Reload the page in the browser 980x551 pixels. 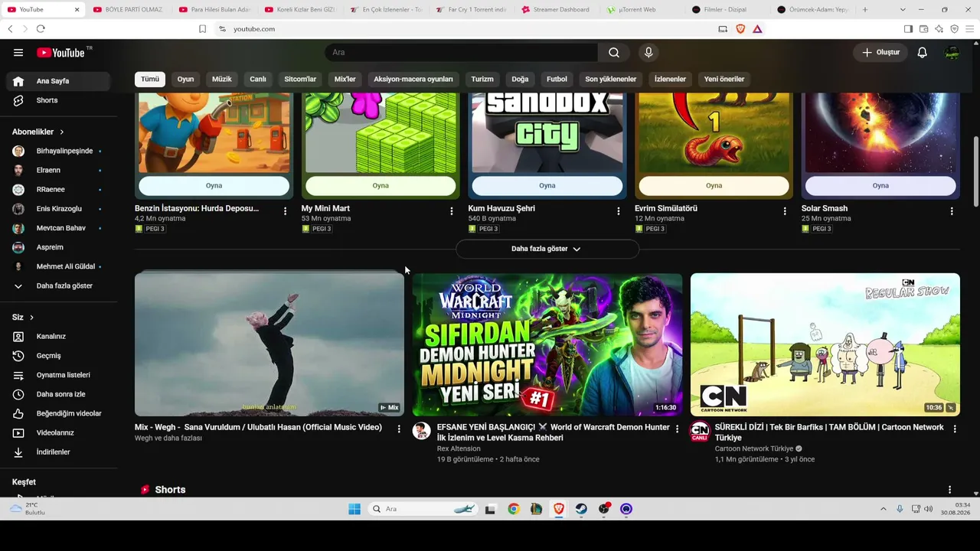pos(41,29)
